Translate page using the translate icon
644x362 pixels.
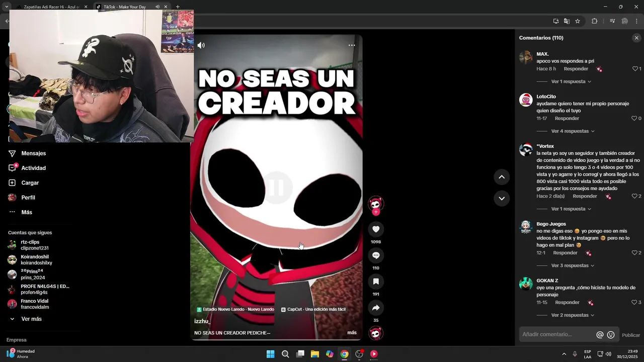(x=567, y=21)
